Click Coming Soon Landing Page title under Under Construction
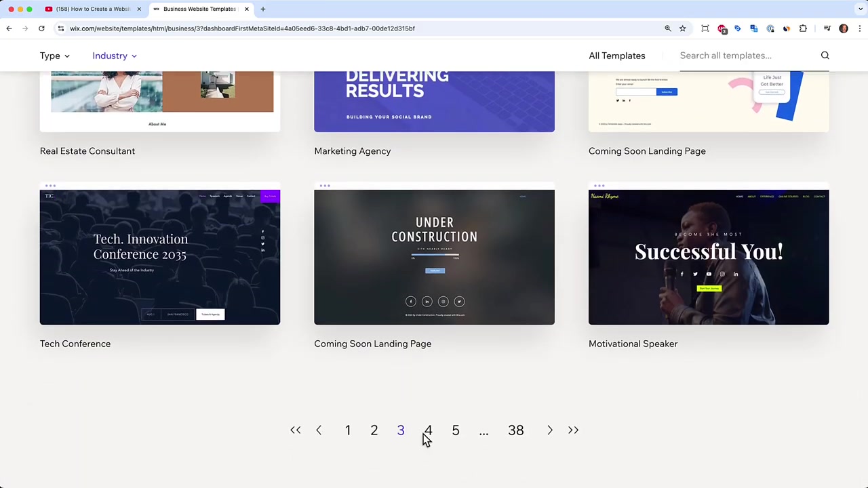The image size is (868, 488). pyautogui.click(x=373, y=344)
